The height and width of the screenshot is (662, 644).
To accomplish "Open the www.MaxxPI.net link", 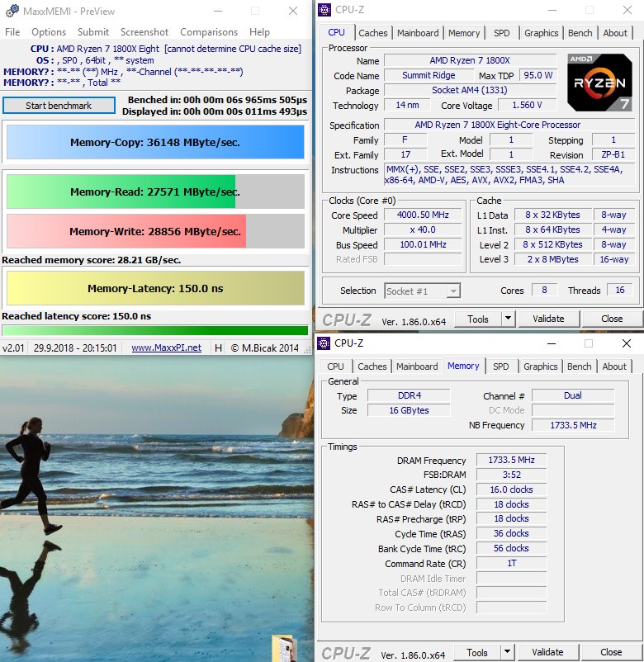I will coord(167,348).
